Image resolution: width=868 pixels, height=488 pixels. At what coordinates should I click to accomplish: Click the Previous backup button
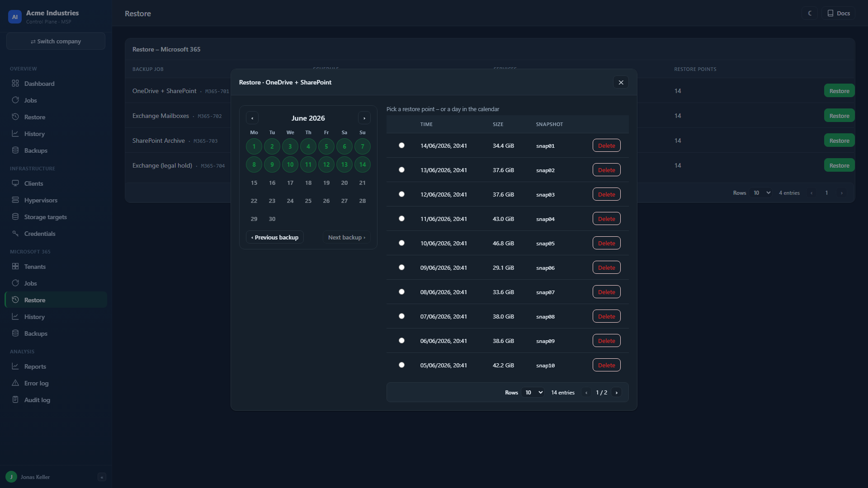[x=275, y=237]
